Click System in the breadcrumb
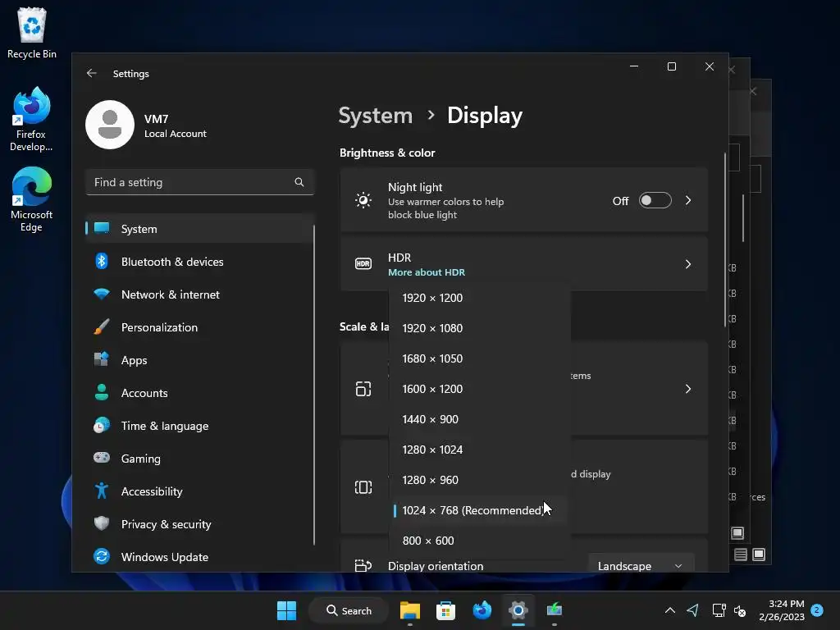The image size is (840, 630). 376,115
